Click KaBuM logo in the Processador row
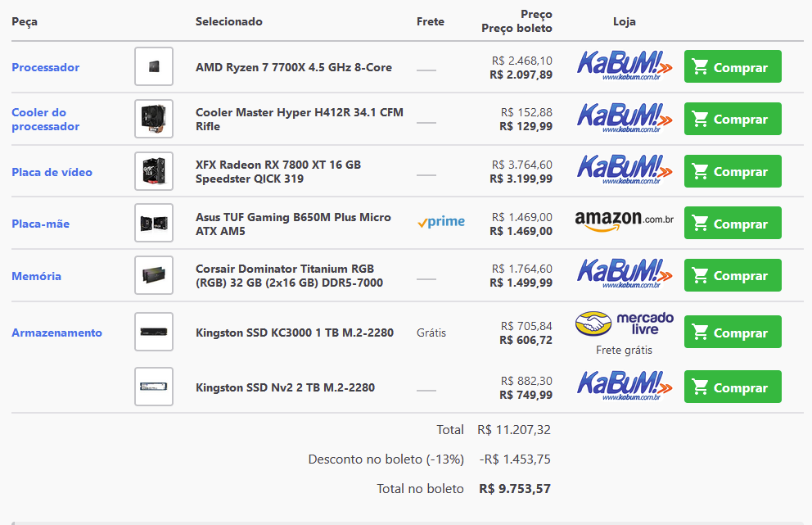 point(625,66)
